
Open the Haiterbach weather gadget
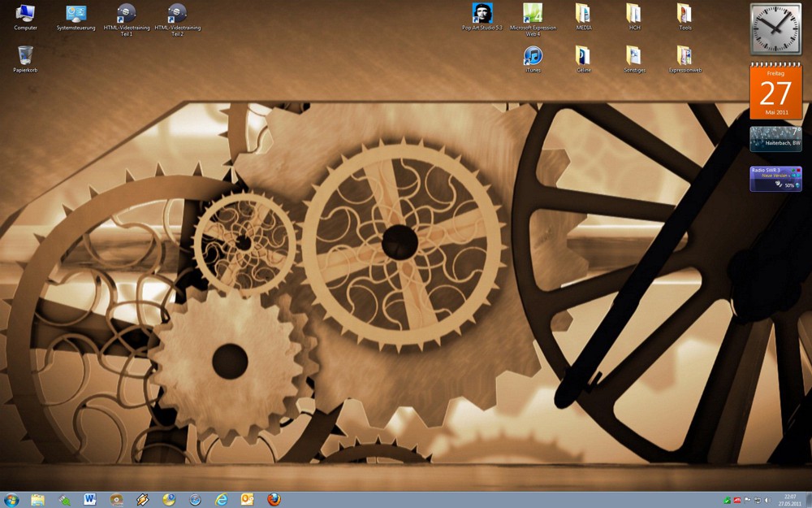[775, 138]
